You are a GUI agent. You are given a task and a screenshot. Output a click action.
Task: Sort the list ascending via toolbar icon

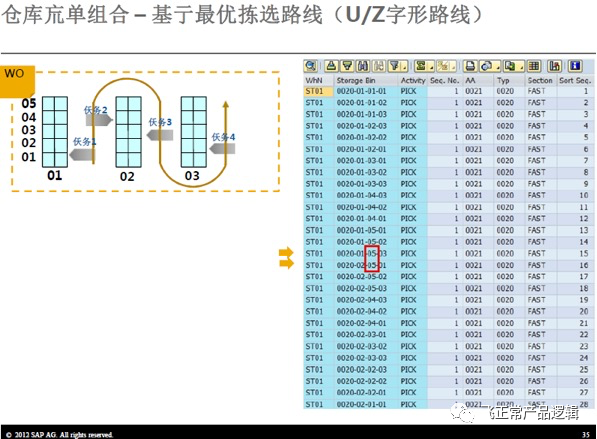point(331,66)
